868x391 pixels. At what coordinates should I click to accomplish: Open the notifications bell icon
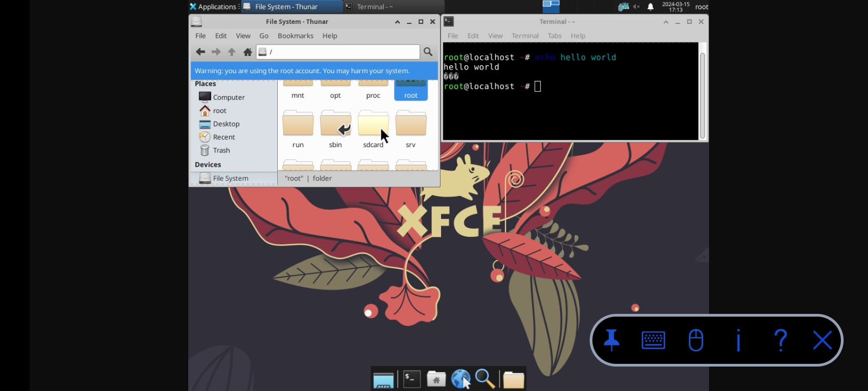650,7
